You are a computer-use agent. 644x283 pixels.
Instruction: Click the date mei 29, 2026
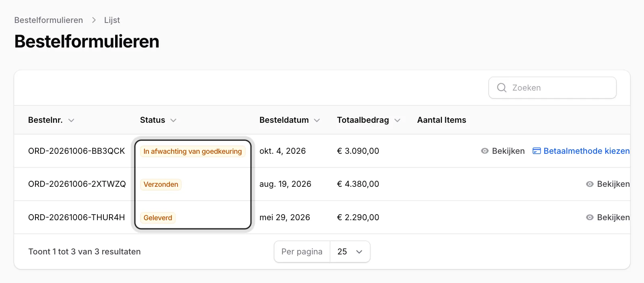point(285,217)
